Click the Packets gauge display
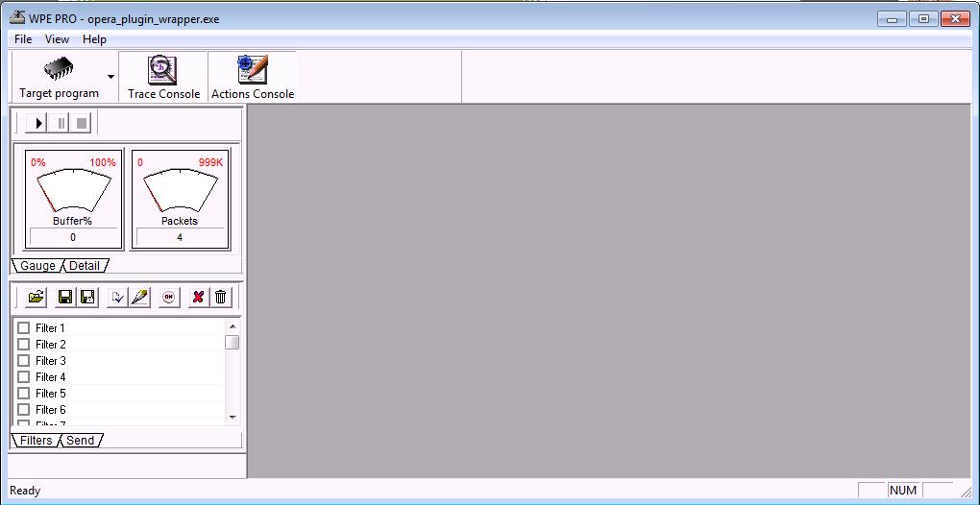 pyautogui.click(x=180, y=199)
